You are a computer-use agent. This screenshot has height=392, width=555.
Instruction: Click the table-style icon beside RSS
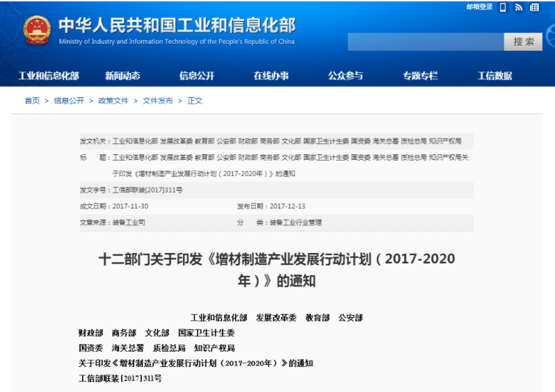pos(534,8)
